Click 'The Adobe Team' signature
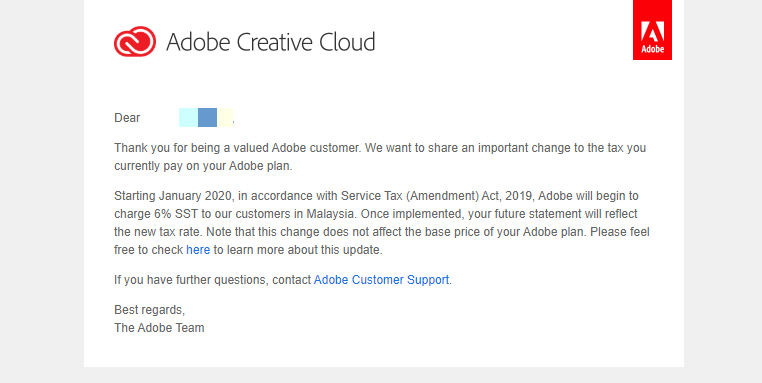This screenshot has width=762, height=383. click(x=159, y=328)
